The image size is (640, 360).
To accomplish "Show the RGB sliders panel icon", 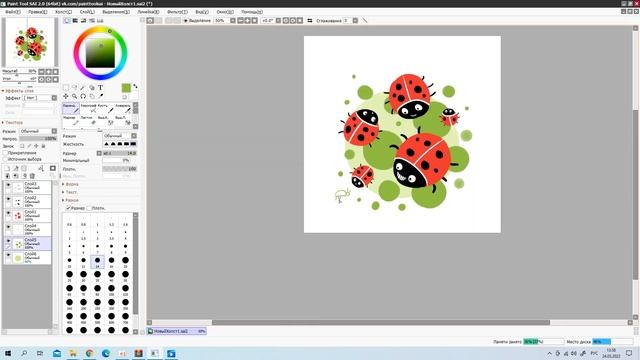I will [x=75, y=20].
